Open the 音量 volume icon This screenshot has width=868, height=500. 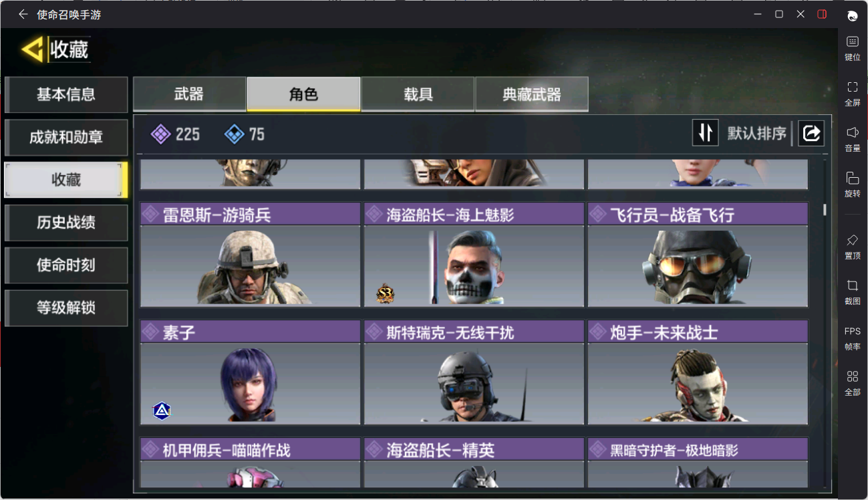pos(853,139)
